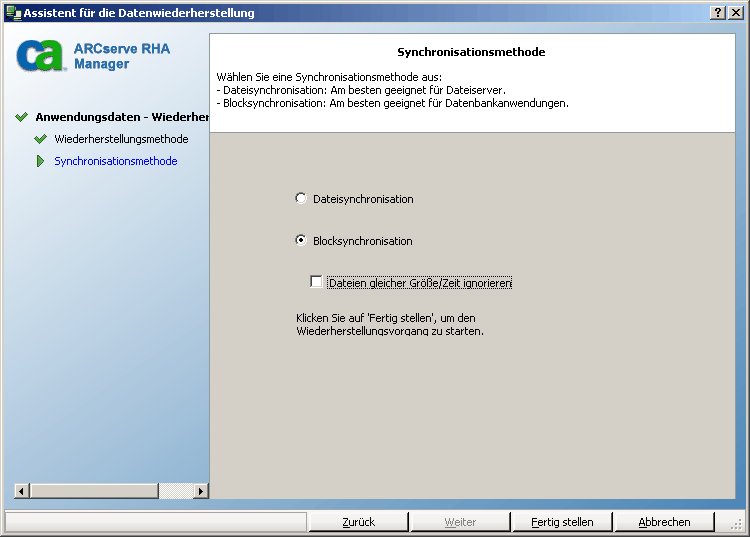
Task: Click the empty status bar field
Action: [156, 522]
